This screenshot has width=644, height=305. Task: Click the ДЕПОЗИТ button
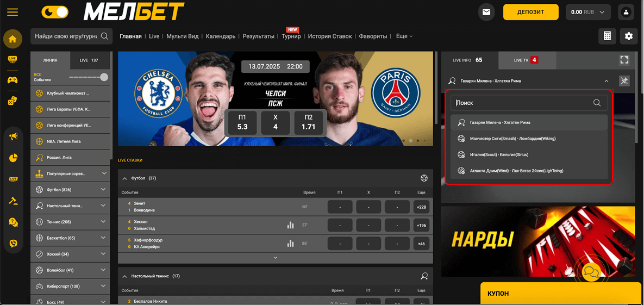click(x=530, y=12)
